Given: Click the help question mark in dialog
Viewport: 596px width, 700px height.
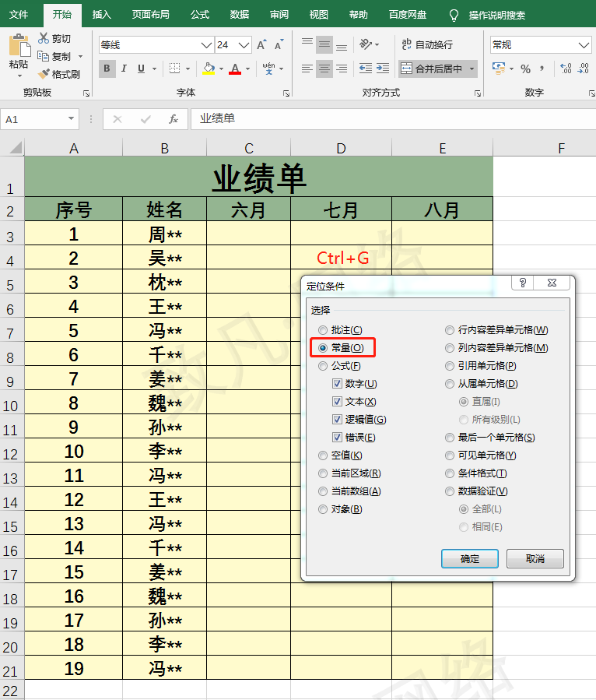Looking at the screenshot, I should click(523, 283).
